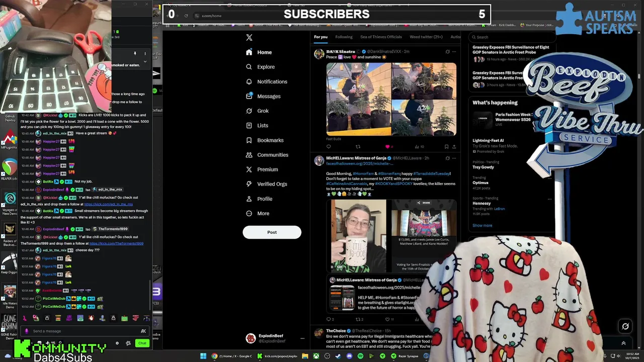
Task: Toggle like heart on DANK Sinatra's post
Action: tap(387, 147)
